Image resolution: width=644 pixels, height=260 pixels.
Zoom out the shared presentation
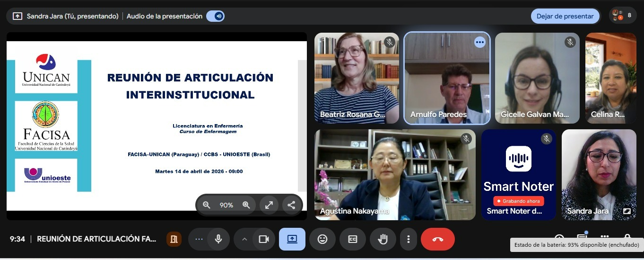tap(207, 205)
